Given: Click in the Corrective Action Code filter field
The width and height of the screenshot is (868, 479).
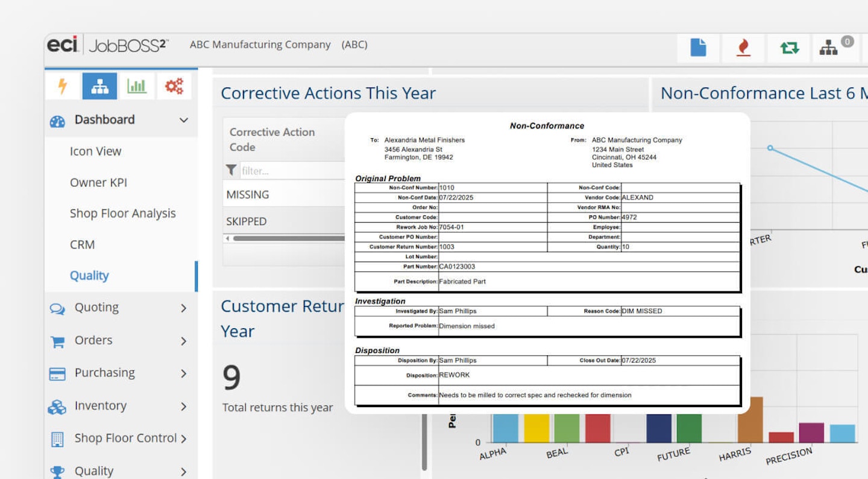Looking at the screenshot, I should point(292,171).
